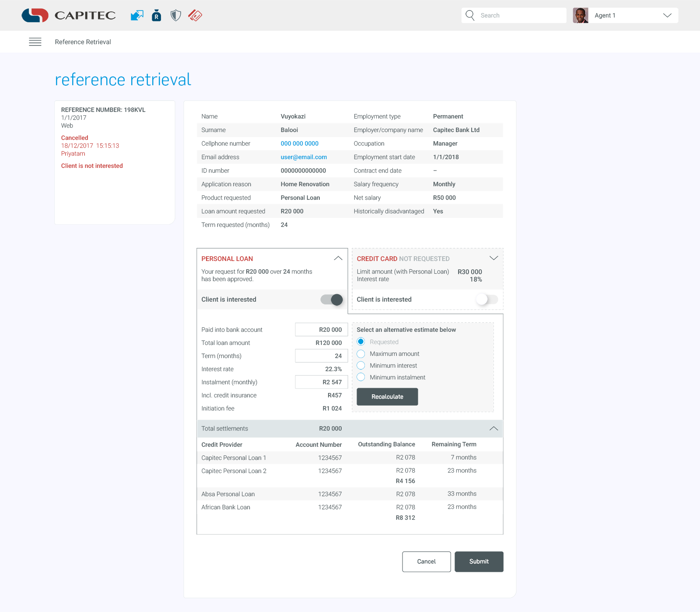Click the Credit Provider column header
The width and height of the screenshot is (700, 612).
click(x=222, y=445)
